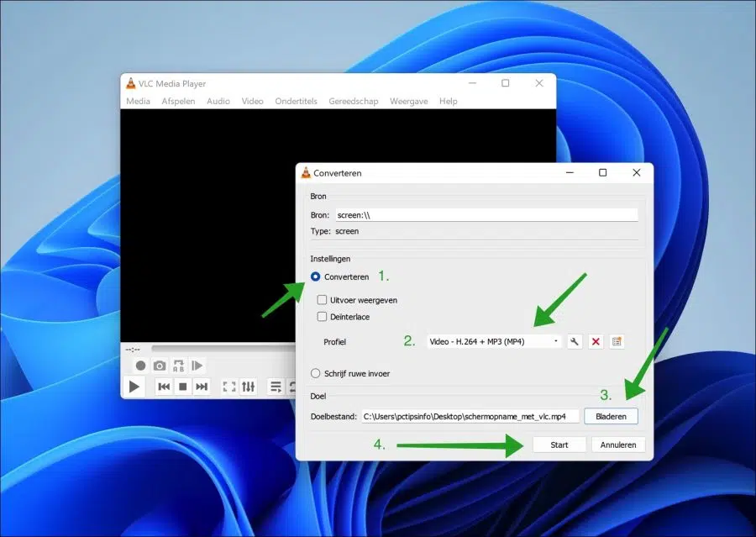
Task: Click the VLC seek bar
Action: pos(223,349)
